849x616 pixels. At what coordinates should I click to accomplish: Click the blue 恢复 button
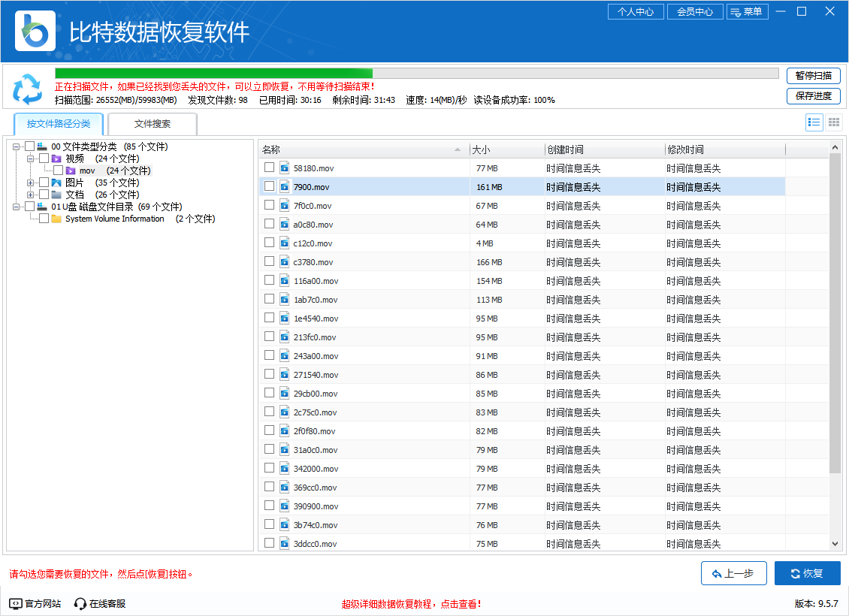(808, 573)
